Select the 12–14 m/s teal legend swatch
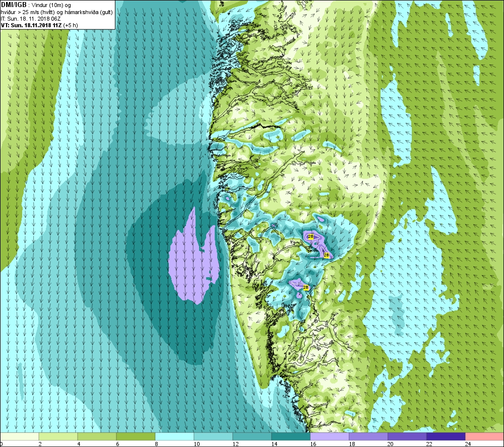504x447 pixels. tap(252, 436)
